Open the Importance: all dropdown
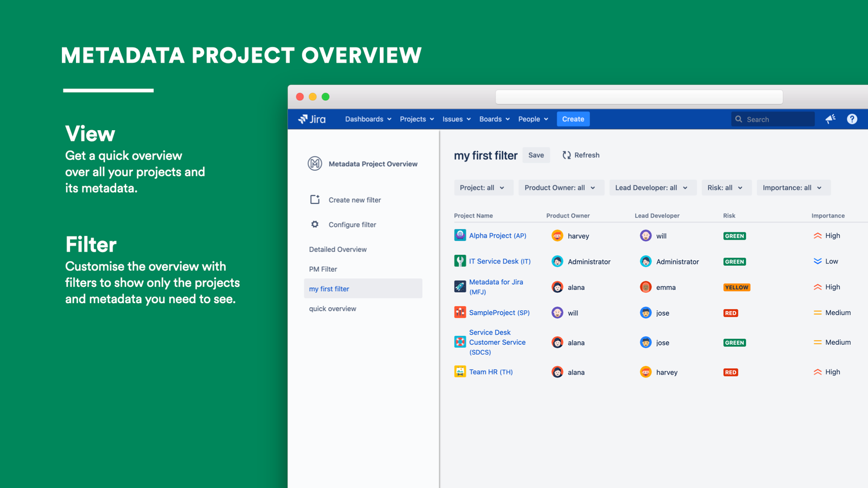The image size is (868, 488). [794, 188]
